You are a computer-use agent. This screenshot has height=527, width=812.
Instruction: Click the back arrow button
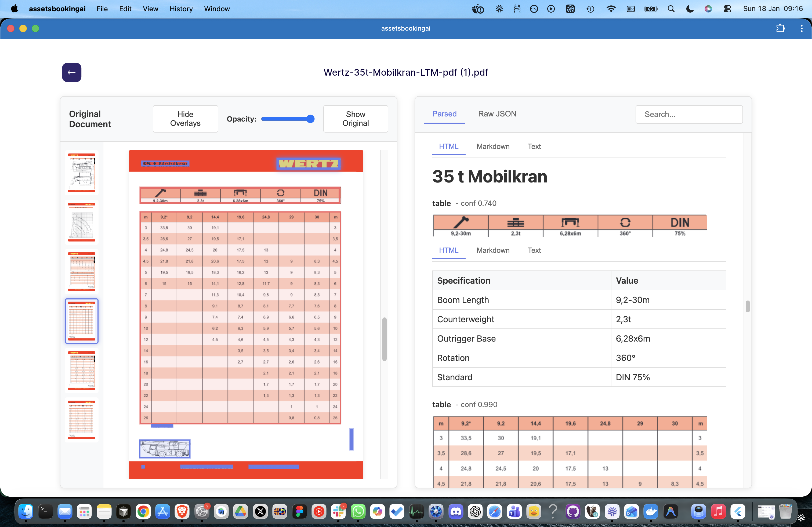point(72,72)
